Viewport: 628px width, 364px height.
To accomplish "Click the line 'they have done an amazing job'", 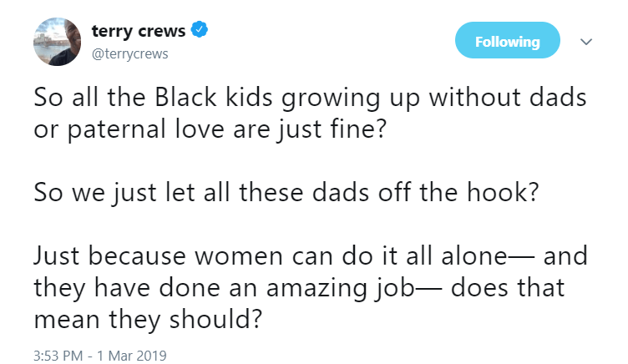I will click(x=300, y=288).
